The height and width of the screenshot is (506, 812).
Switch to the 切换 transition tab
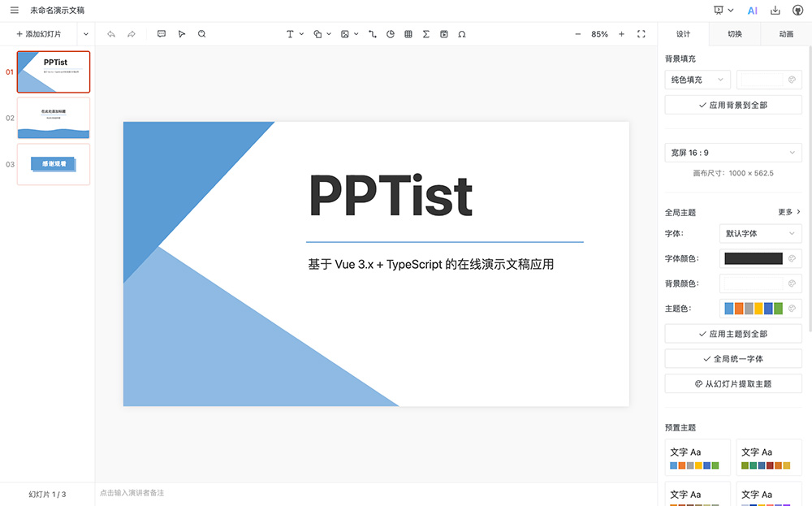point(733,35)
